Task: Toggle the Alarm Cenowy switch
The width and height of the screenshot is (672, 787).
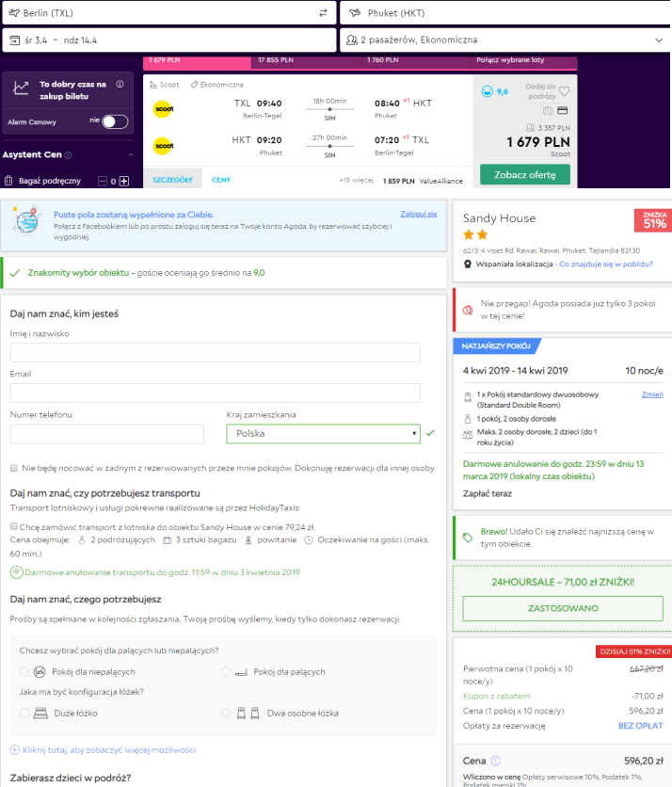Action: coord(115,121)
